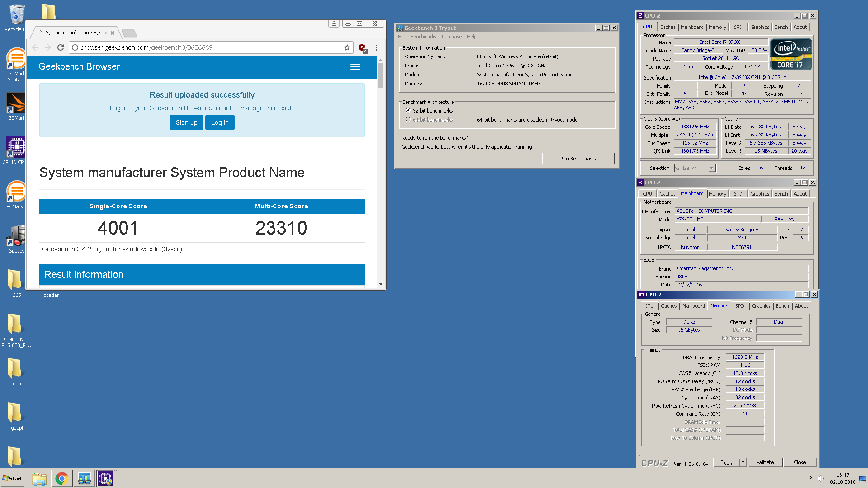Click the volume speaker tray icon

tap(821, 479)
